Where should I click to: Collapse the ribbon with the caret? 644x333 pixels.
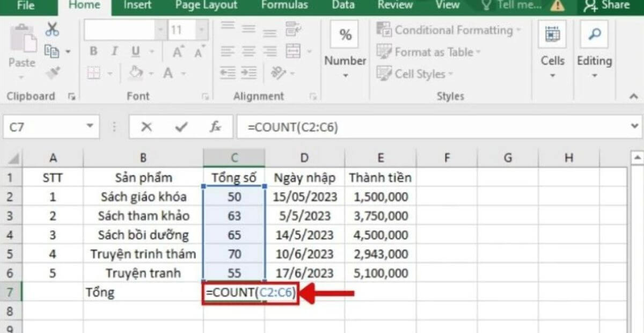[633, 97]
